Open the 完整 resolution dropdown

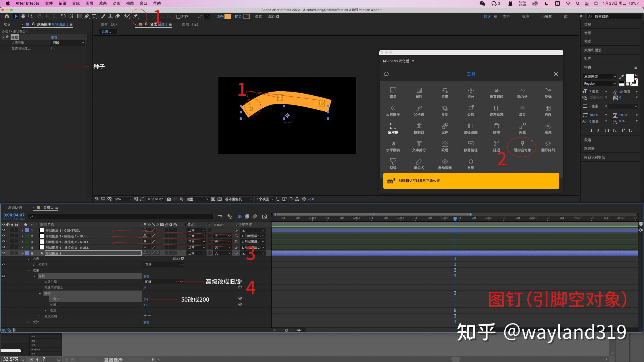point(197,199)
